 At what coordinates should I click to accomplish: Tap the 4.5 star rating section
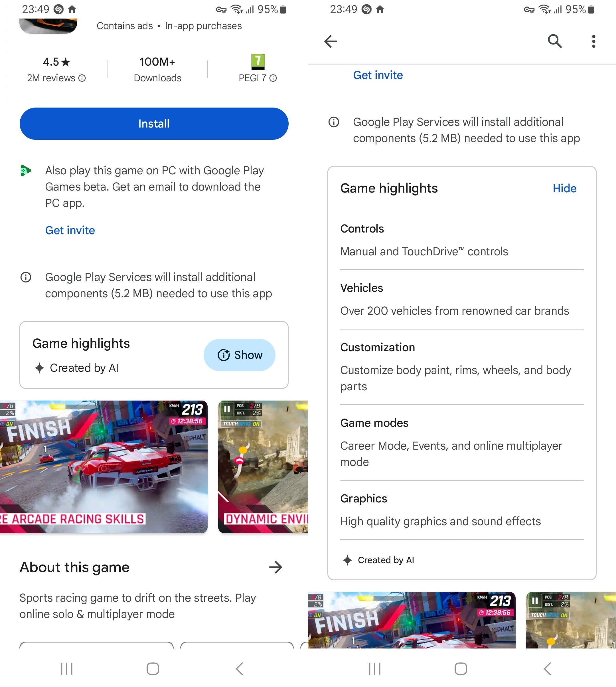pyautogui.click(x=56, y=69)
